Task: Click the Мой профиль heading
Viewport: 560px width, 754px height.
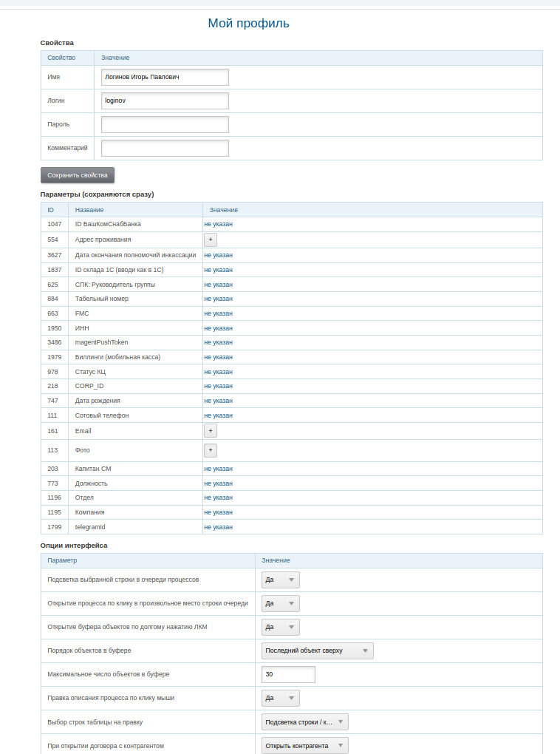Action: [248, 23]
